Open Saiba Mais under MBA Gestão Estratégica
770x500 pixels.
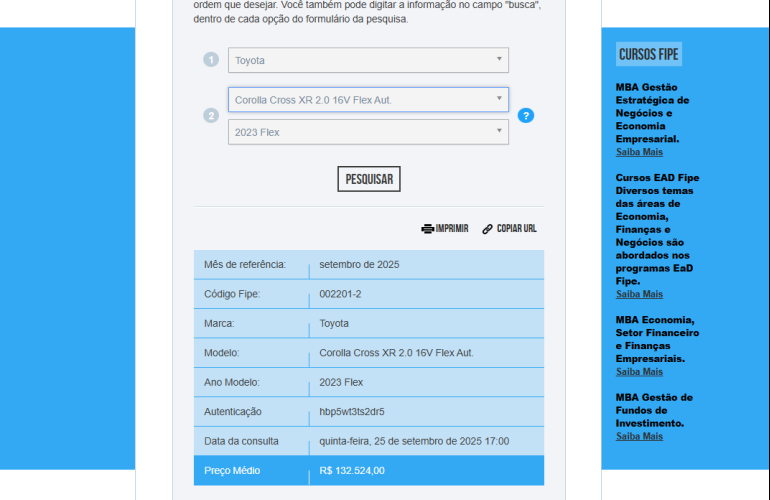[639, 152]
